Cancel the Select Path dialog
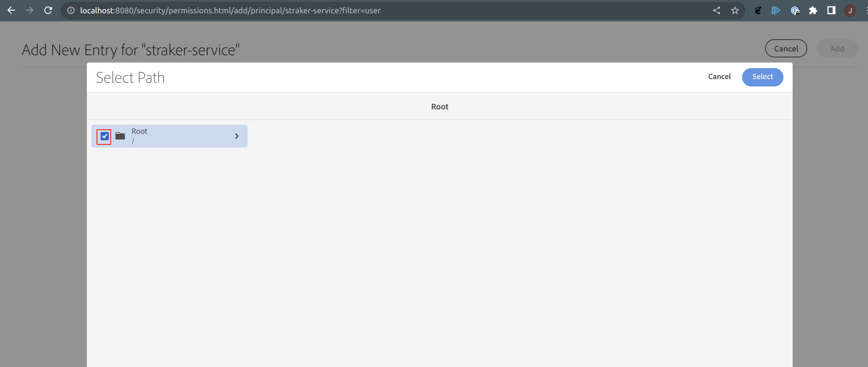Image resolution: width=868 pixels, height=367 pixels. (719, 77)
